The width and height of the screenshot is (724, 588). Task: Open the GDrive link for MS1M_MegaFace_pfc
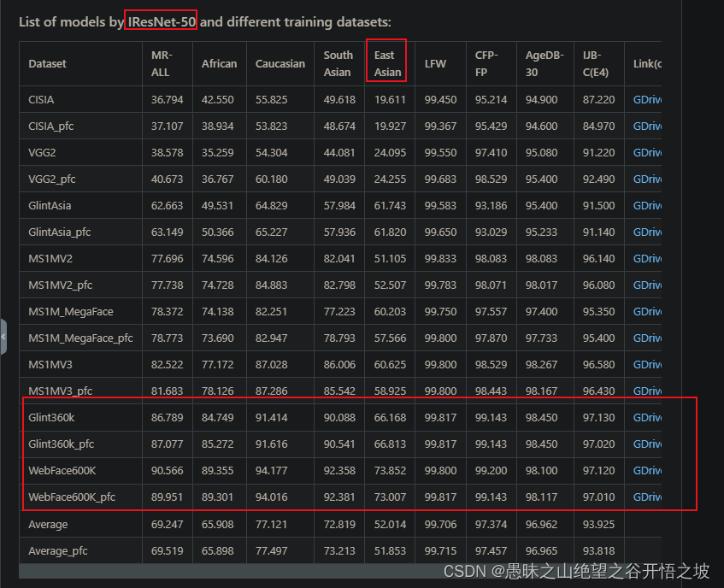[x=647, y=338]
